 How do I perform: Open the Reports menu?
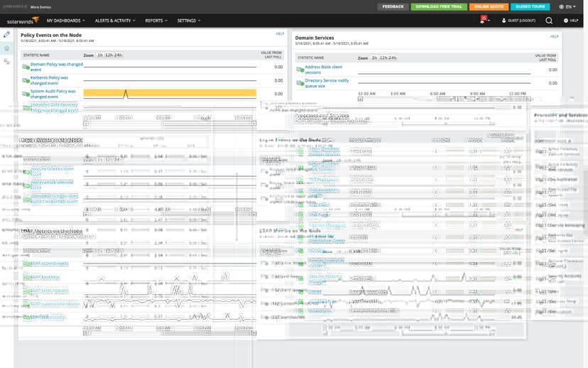click(156, 21)
